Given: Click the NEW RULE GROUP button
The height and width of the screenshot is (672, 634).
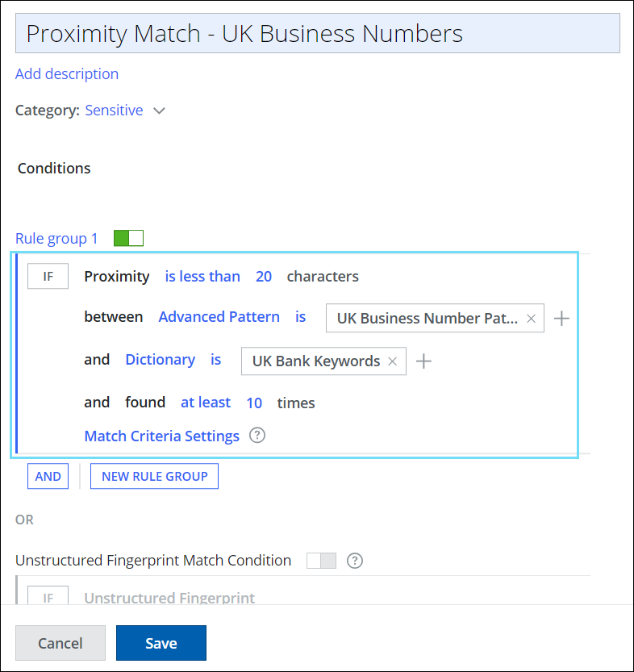Looking at the screenshot, I should (154, 476).
